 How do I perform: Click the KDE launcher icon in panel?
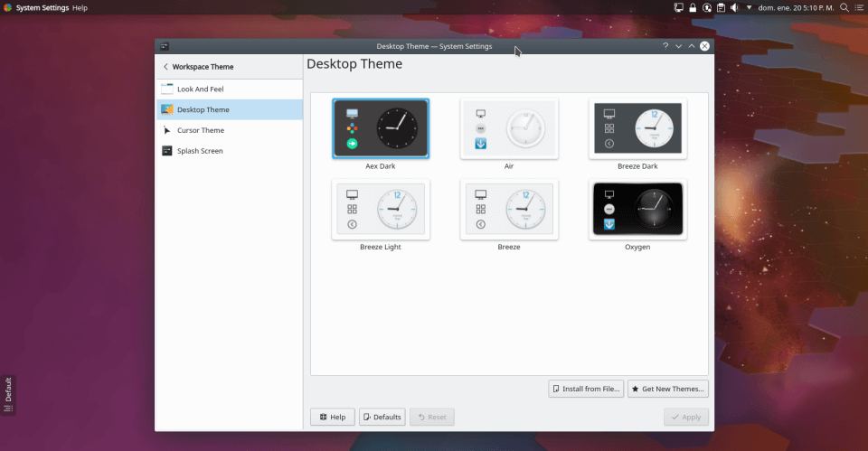coord(7,8)
